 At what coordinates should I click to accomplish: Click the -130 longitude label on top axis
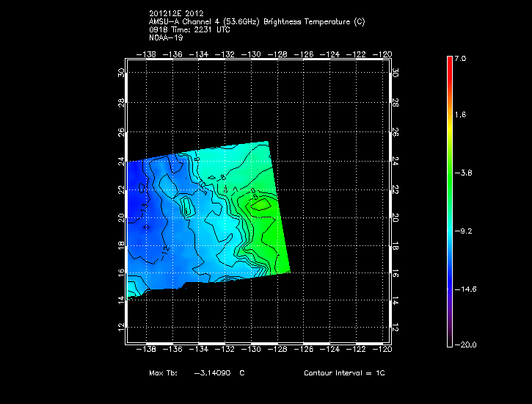pyautogui.click(x=252, y=54)
